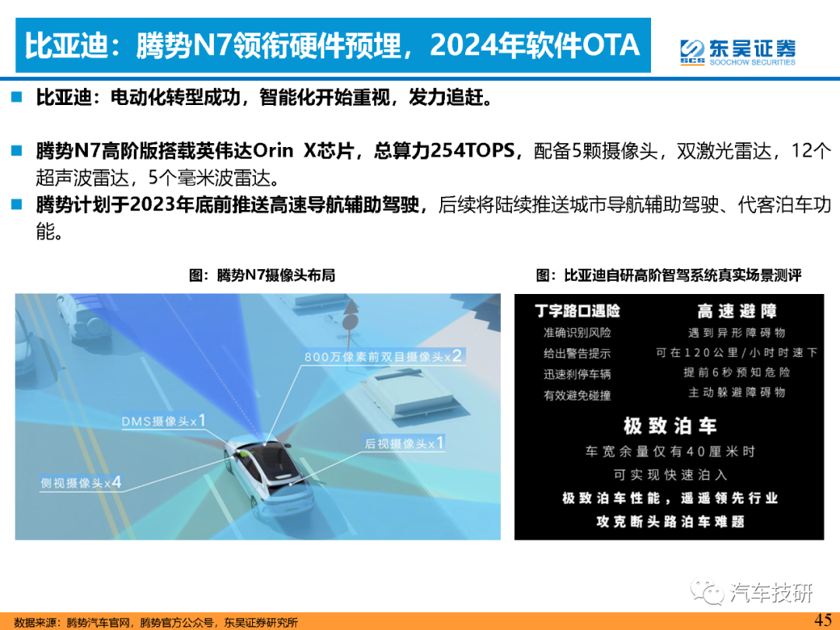This screenshot has height=630, width=840.
Task: Select the line 可实现快速泊入
Action: 670,474
